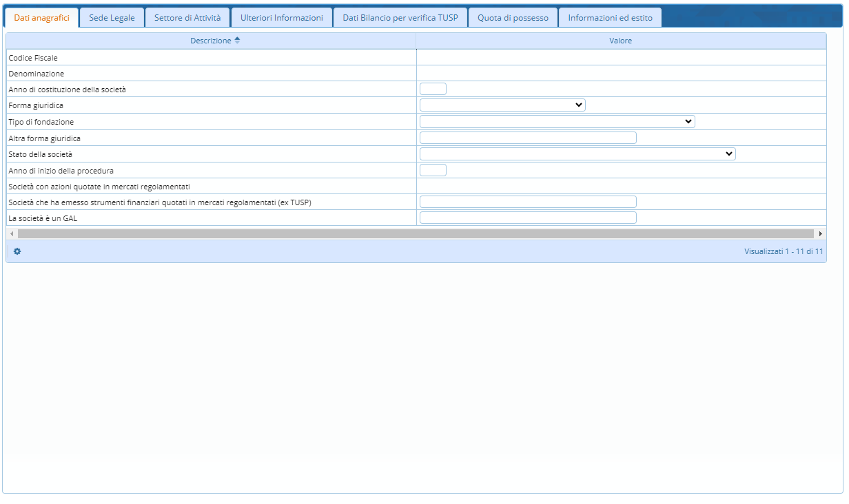This screenshot has height=504, width=849.
Task: Select the Dati anagrafici tab
Action: pos(41,18)
